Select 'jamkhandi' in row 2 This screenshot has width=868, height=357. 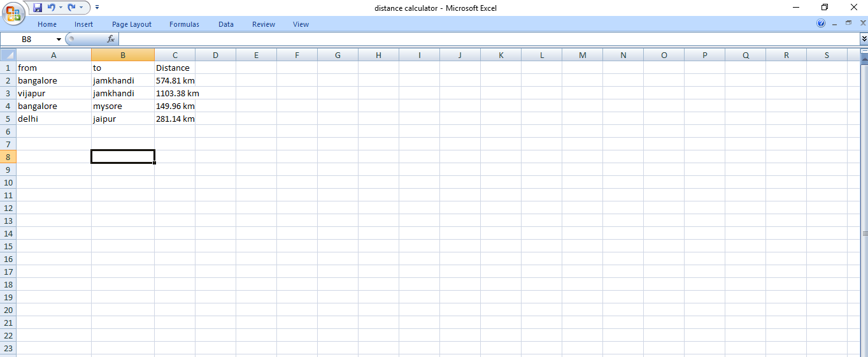point(123,80)
